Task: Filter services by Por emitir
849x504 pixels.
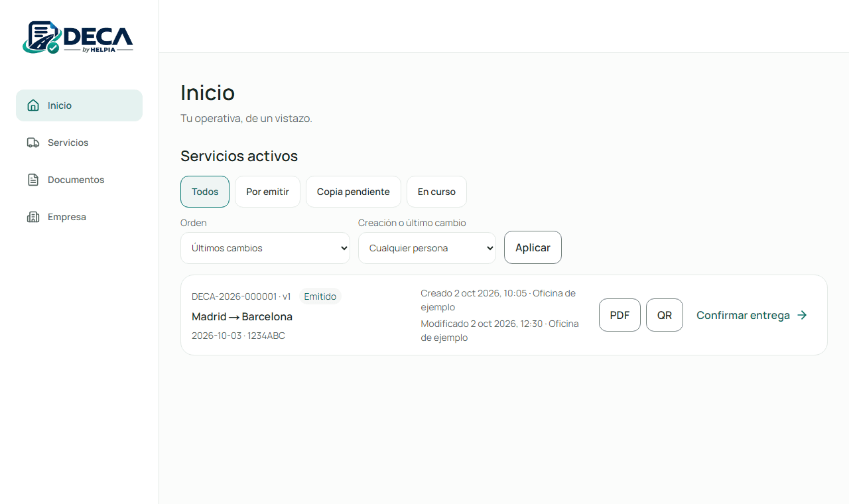Action: [267, 192]
